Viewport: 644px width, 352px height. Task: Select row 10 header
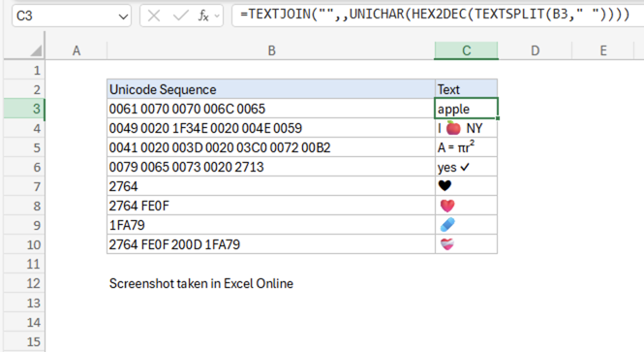(x=24, y=244)
